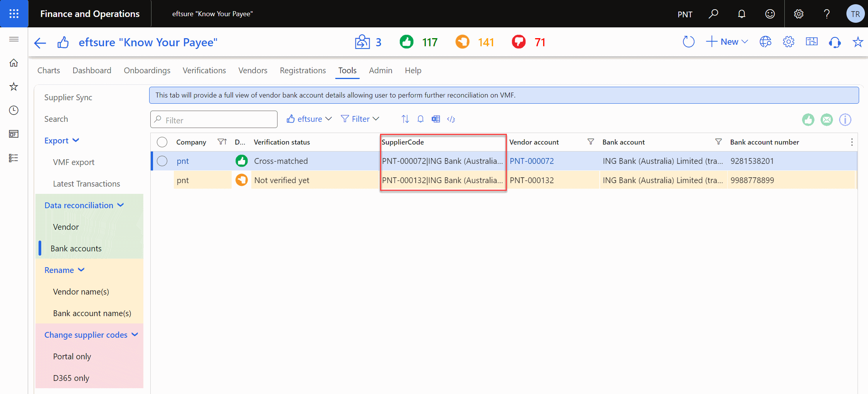Viewport: 868px width, 394px height.
Task: Click the green envelope icon above the grid
Action: point(827,120)
